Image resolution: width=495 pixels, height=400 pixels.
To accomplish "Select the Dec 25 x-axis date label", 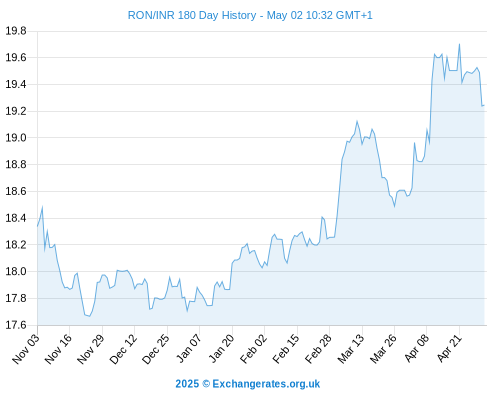I will click(x=156, y=348).
